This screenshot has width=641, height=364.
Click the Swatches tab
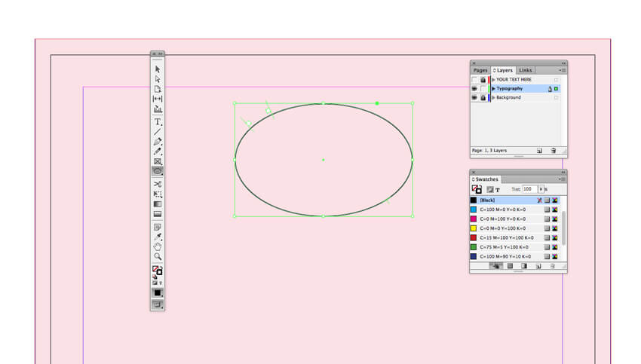485,179
